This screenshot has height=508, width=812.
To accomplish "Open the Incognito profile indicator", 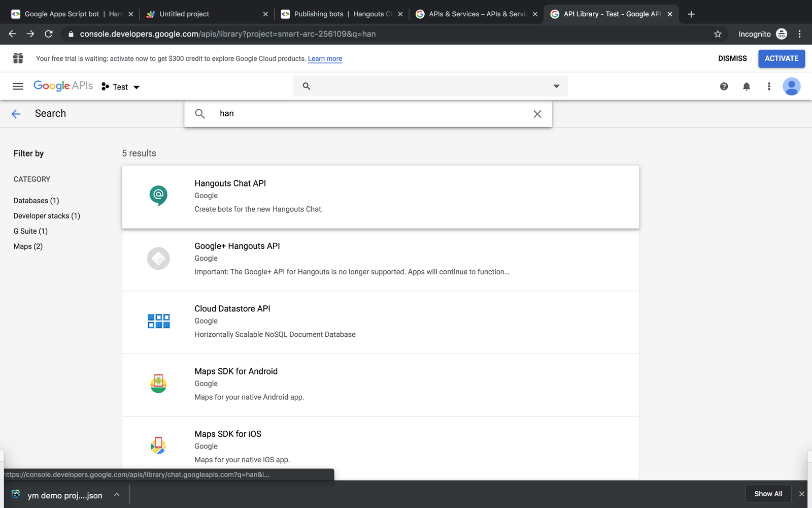I will 762,34.
